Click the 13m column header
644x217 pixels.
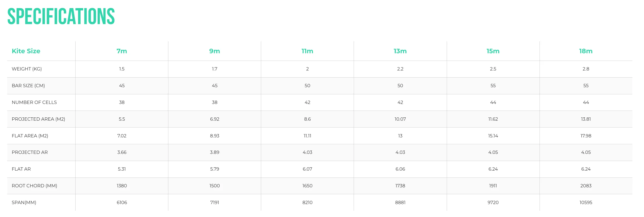(400, 51)
